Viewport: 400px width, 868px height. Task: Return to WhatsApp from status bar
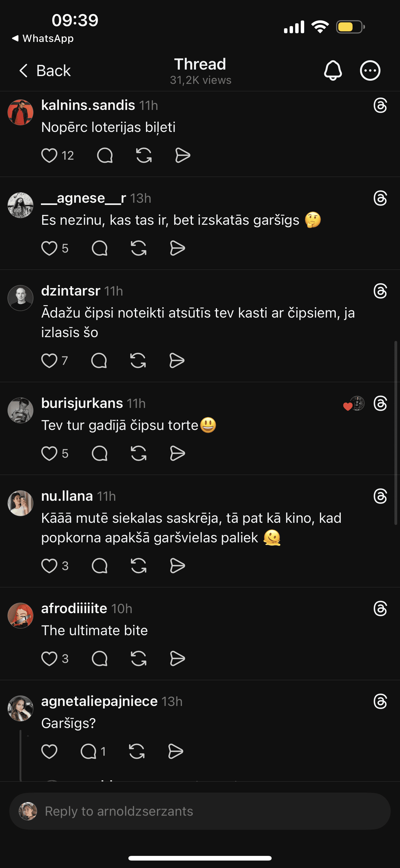[43, 38]
